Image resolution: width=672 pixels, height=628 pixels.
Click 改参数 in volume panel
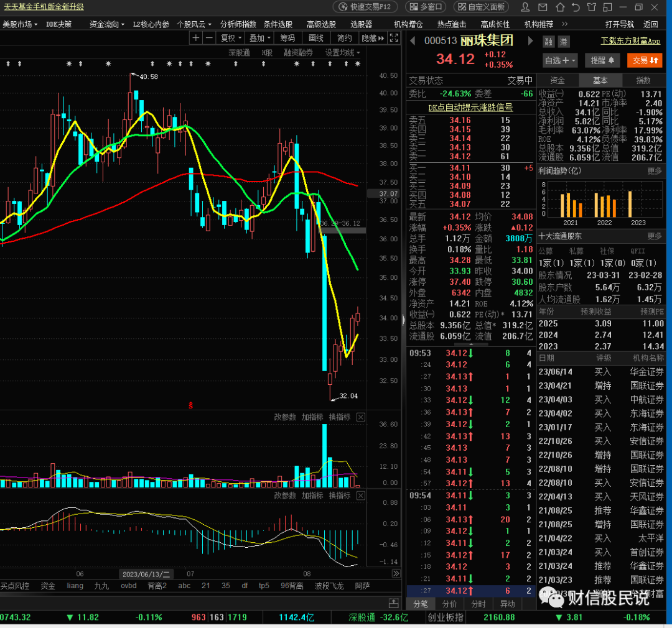(285, 417)
